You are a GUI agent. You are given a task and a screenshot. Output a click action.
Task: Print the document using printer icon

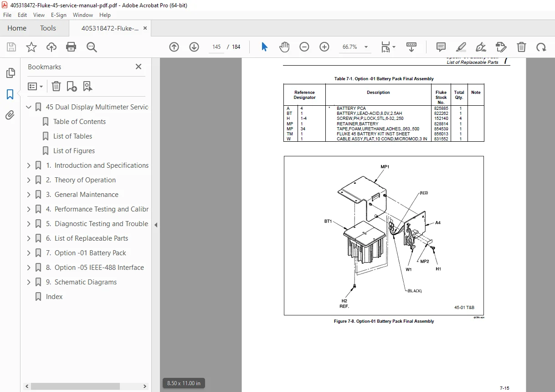tap(71, 47)
